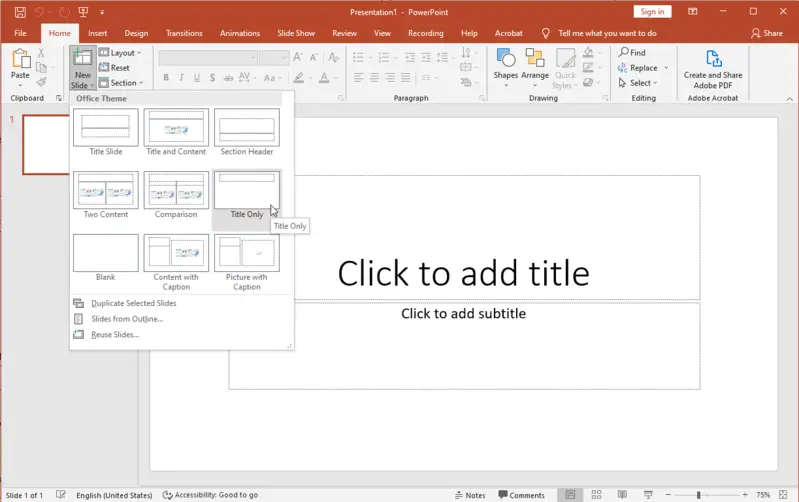Click the Comments icon in status bar

click(502, 494)
